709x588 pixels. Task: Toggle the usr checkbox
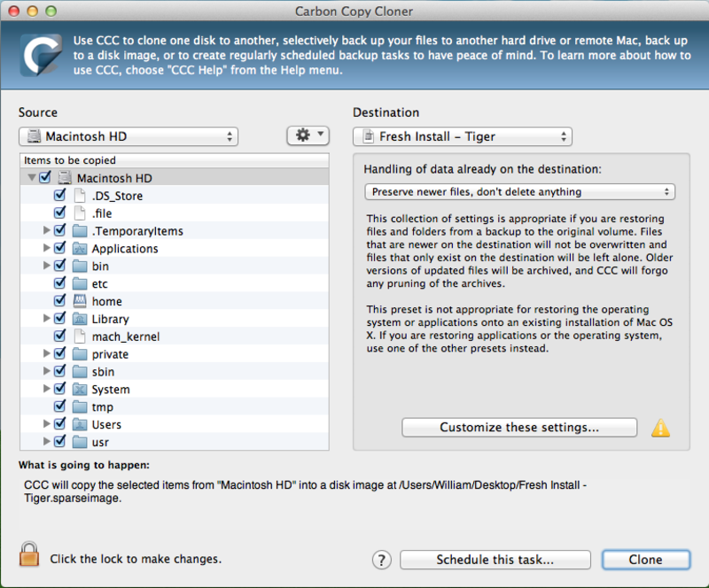pyautogui.click(x=59, y=441)
